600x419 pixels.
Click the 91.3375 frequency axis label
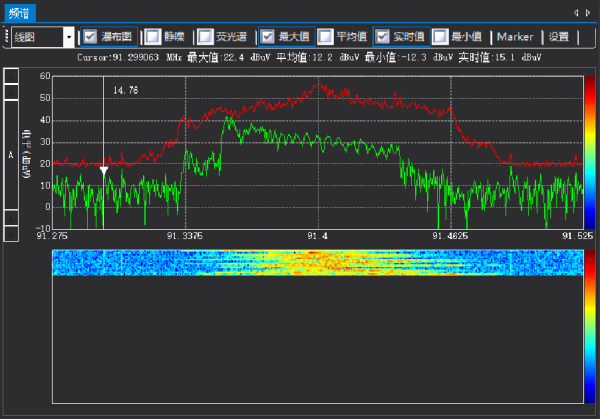(184, 236)
